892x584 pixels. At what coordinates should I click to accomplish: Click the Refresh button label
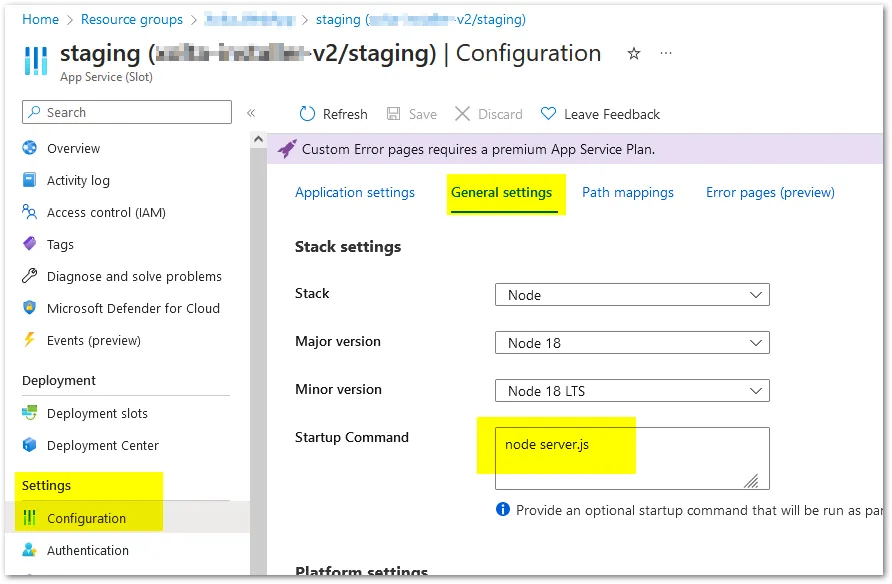click(x=345, y=114)
